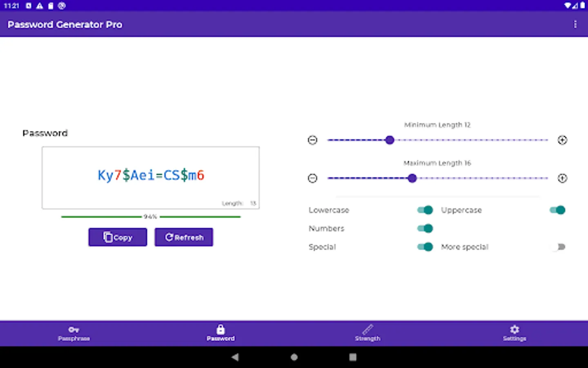The image size is (588, 368).
Task: Click the More special label
Action: pyautogui.click(x=465, y=247)
